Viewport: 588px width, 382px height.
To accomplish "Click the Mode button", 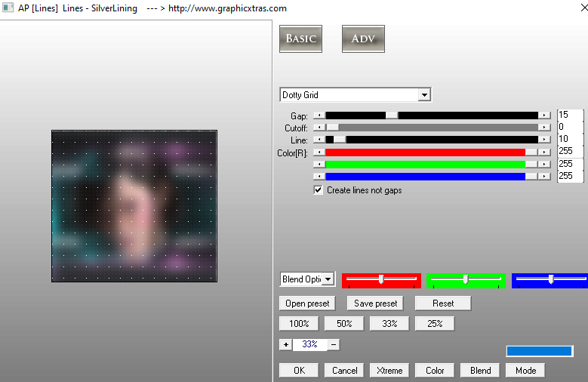I will pos(525,371).
